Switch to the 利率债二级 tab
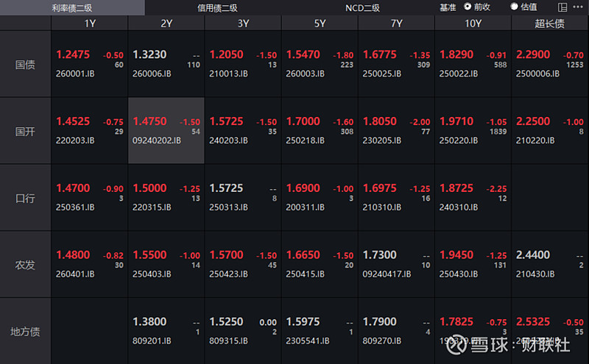 [72, 8]
